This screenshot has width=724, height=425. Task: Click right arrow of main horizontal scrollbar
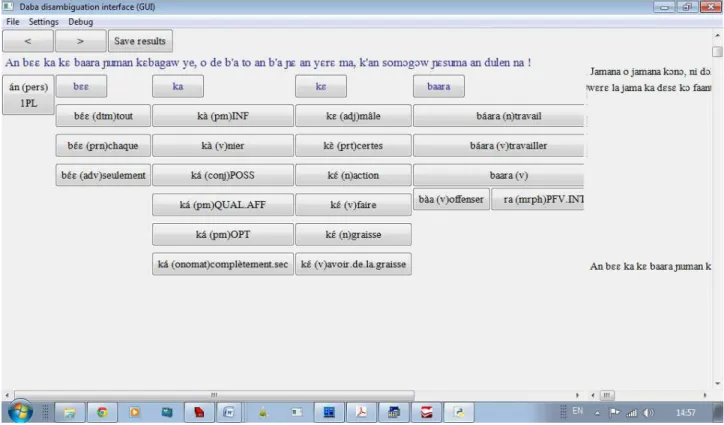click(577, 395)
